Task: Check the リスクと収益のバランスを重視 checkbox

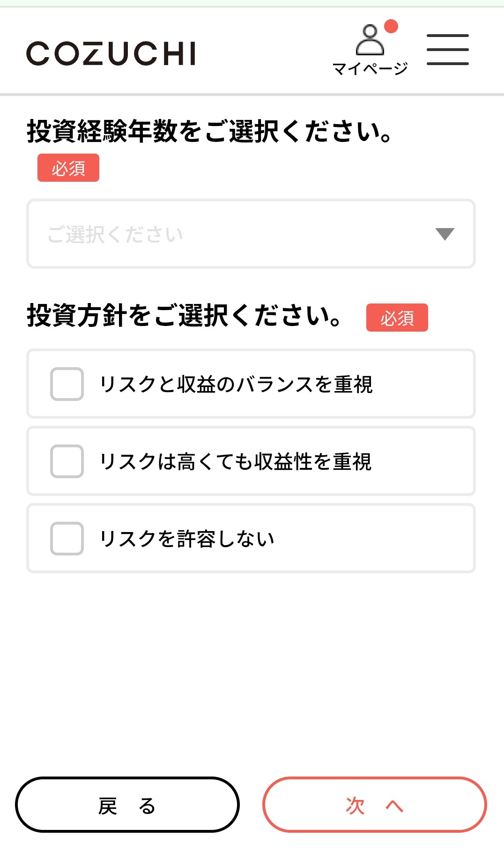Action: pos(67,384)
